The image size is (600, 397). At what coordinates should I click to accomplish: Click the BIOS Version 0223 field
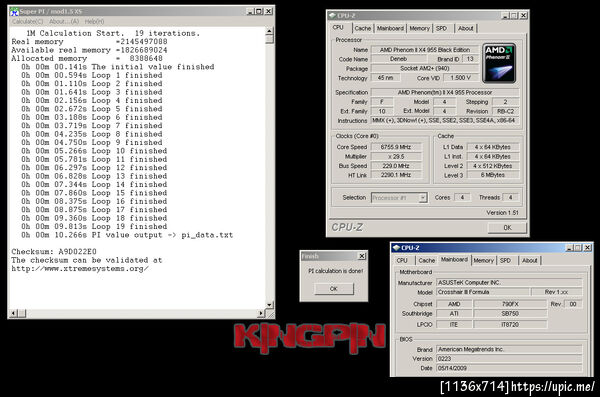coord(509,359)
